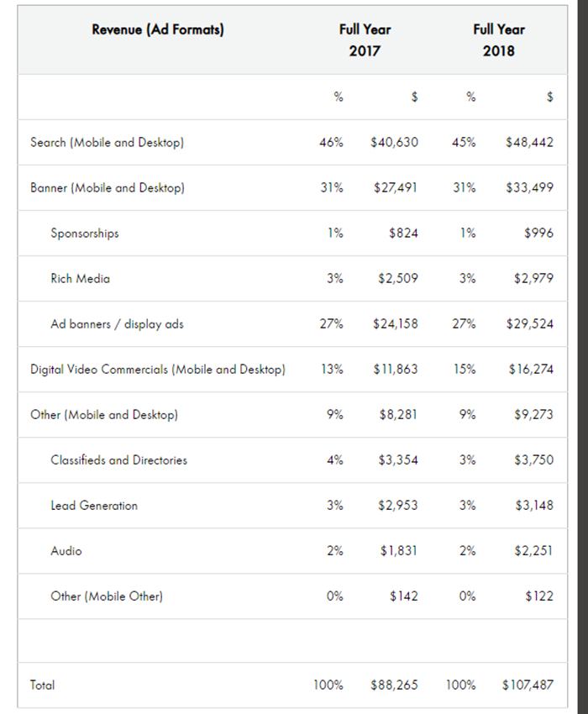Click the Digital Video Commercials row label
This screenshot has height=714, width=588.
click(158, 370)
